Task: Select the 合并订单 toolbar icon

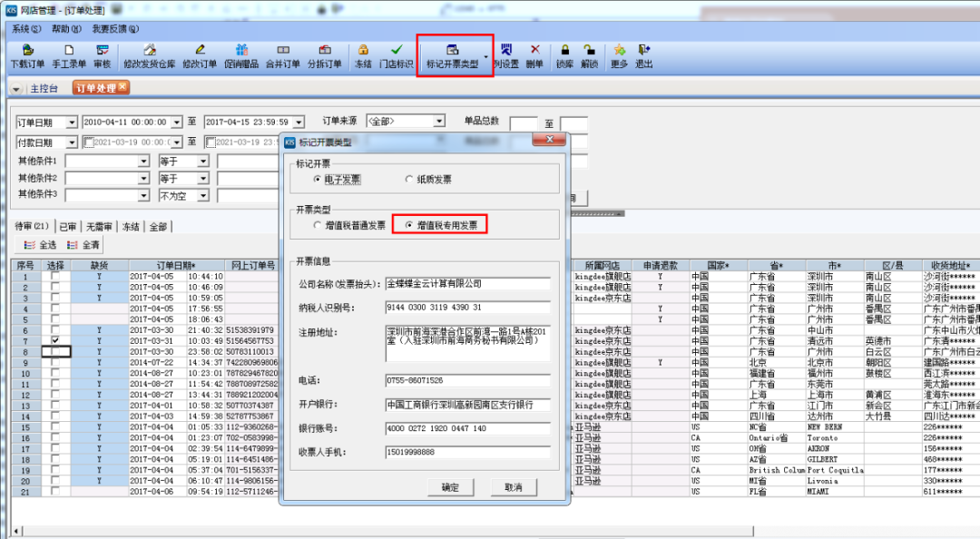Action: [x=283, y=50]
